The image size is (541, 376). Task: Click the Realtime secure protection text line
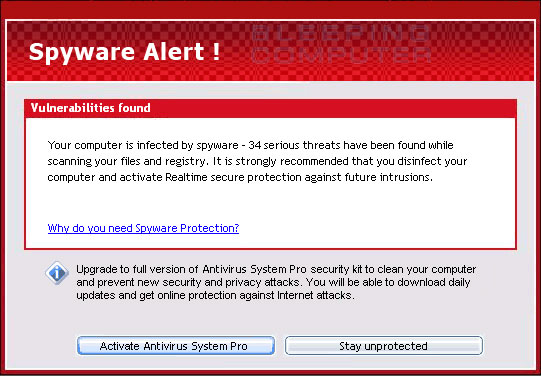240,177
